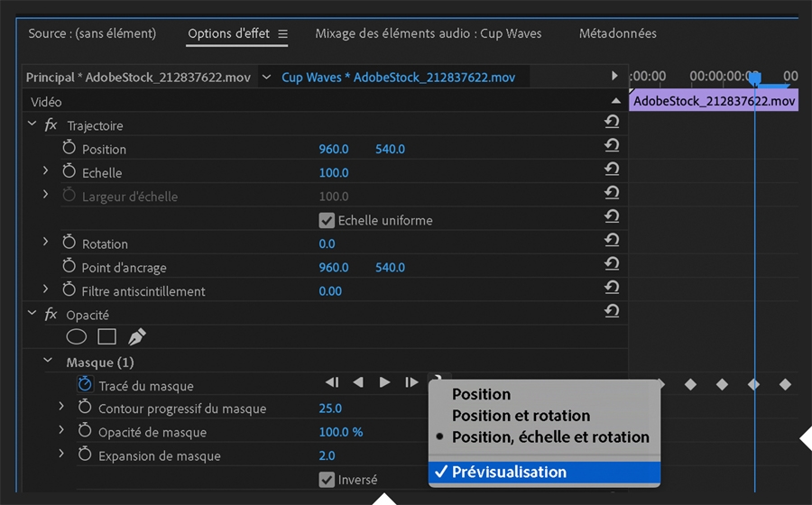Choose Position et rotation tracking method
Screen dimensions: 812x505
pos(521,416)
